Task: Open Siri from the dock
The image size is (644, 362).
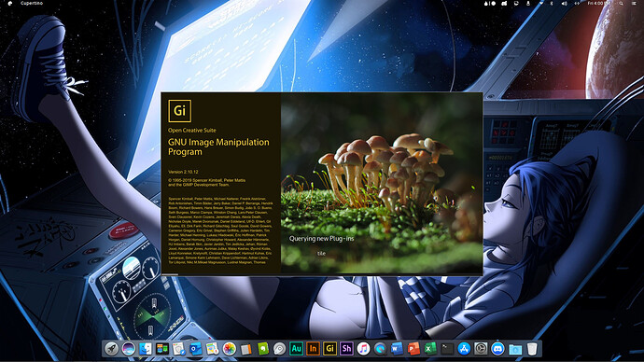Action: pyautogui.click(x=128, y=349)
